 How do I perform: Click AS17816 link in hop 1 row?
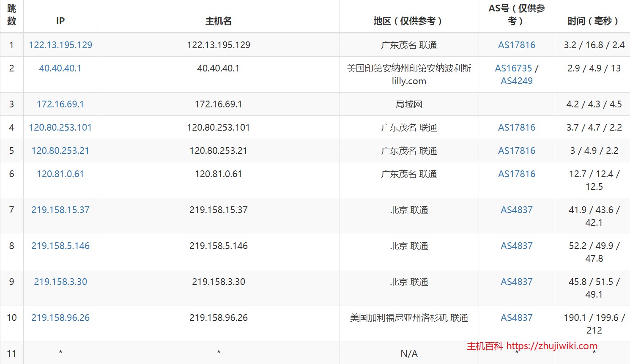click(x=517, y=45)
